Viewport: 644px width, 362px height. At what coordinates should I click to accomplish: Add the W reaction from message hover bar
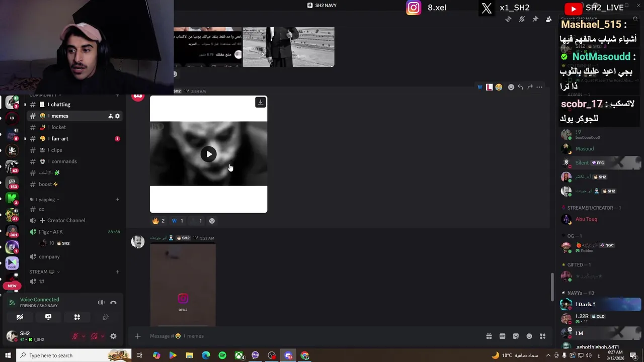click(x=480, y=87)
